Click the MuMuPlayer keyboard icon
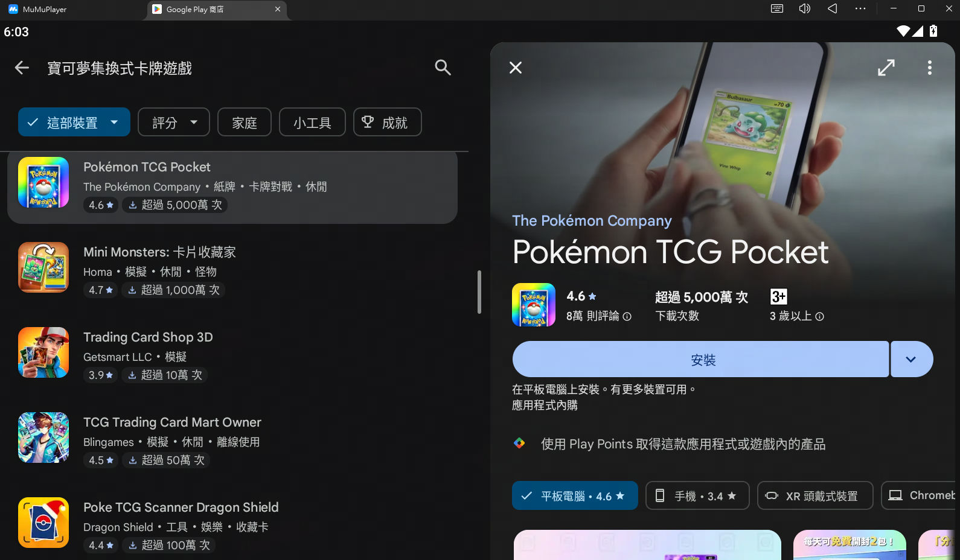The width and height of the screenshot is (960, 560). pyautogui.click(x=777, y=9)
